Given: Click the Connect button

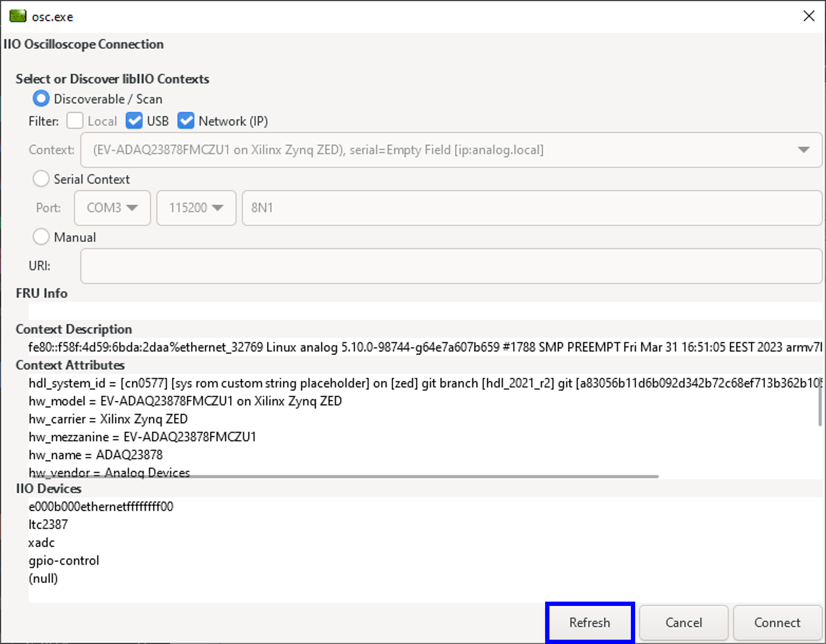Looking at the screenshot, I should click(777, 623).
